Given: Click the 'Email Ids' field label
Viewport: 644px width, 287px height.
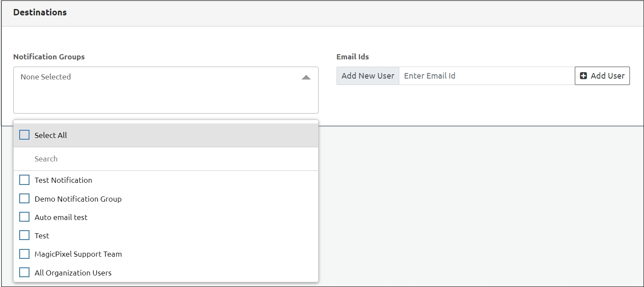Looking at the screenshot, I should (x=353, y=57).
